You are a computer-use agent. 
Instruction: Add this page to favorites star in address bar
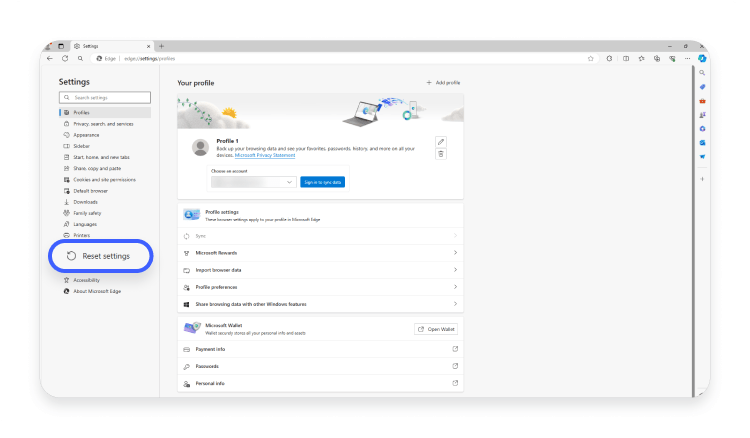pyautogui.click(x=591, y=58)
